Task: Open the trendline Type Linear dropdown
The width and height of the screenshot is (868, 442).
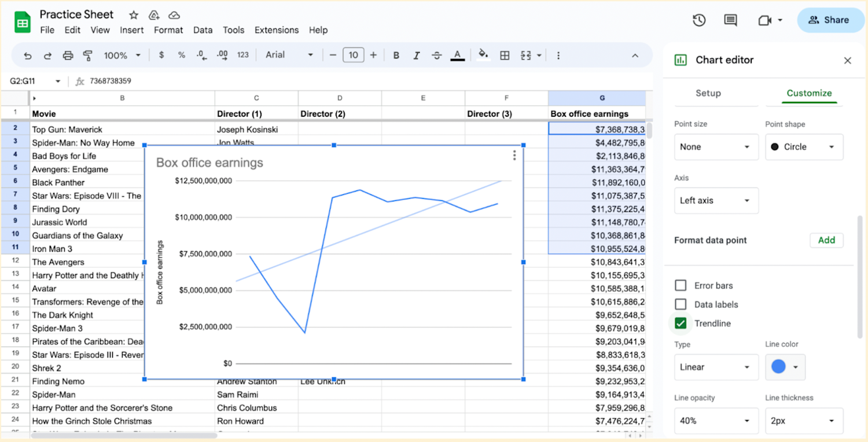Action: 716,367
